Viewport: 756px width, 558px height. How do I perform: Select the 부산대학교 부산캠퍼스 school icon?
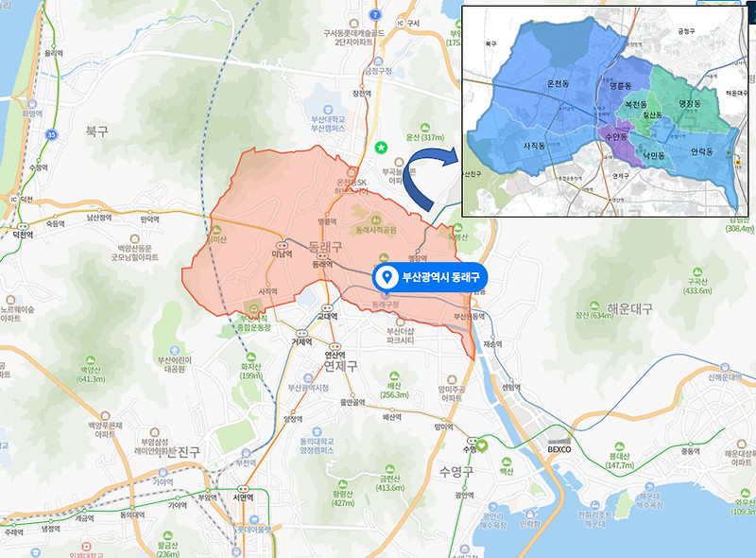coord(328,110)
